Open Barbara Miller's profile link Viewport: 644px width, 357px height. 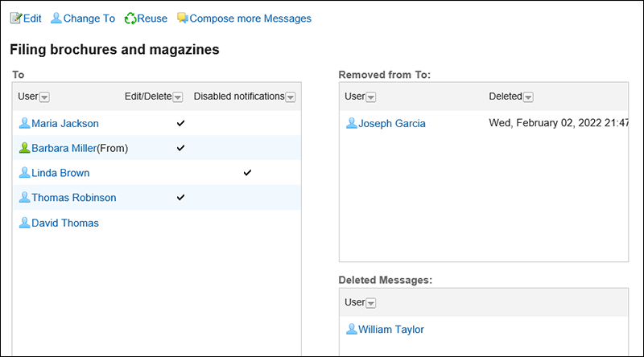(x=64, y=148)
